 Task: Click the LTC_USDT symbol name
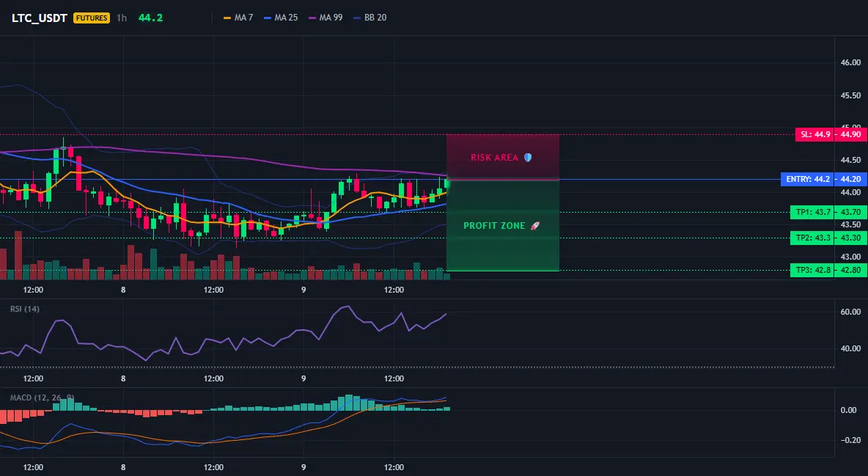click(x=40, y=18)
